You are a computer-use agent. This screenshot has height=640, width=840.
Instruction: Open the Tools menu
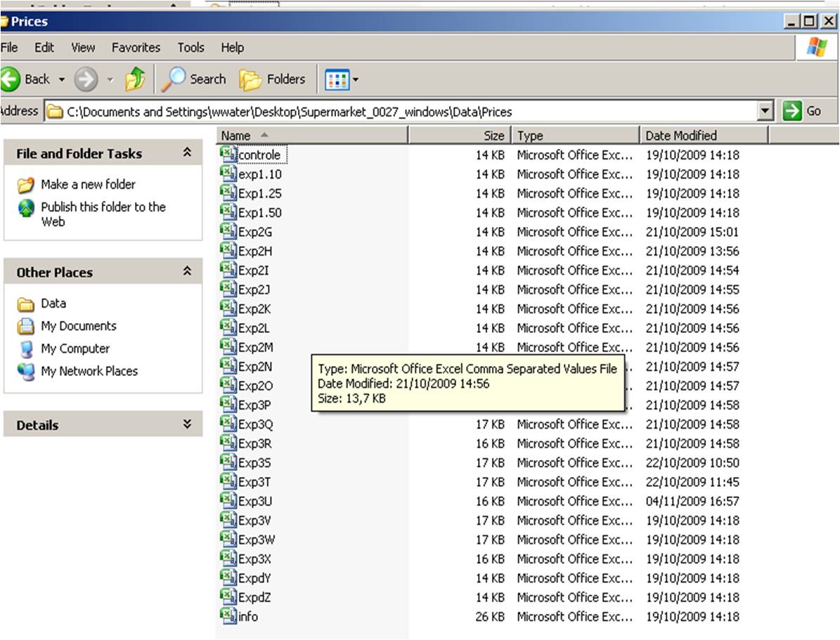click(190, 48)
